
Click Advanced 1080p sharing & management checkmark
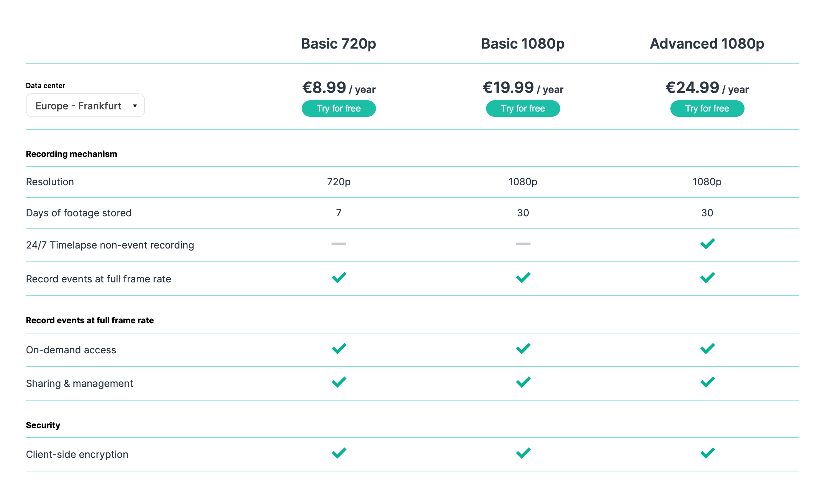click(x=707, y=382)
